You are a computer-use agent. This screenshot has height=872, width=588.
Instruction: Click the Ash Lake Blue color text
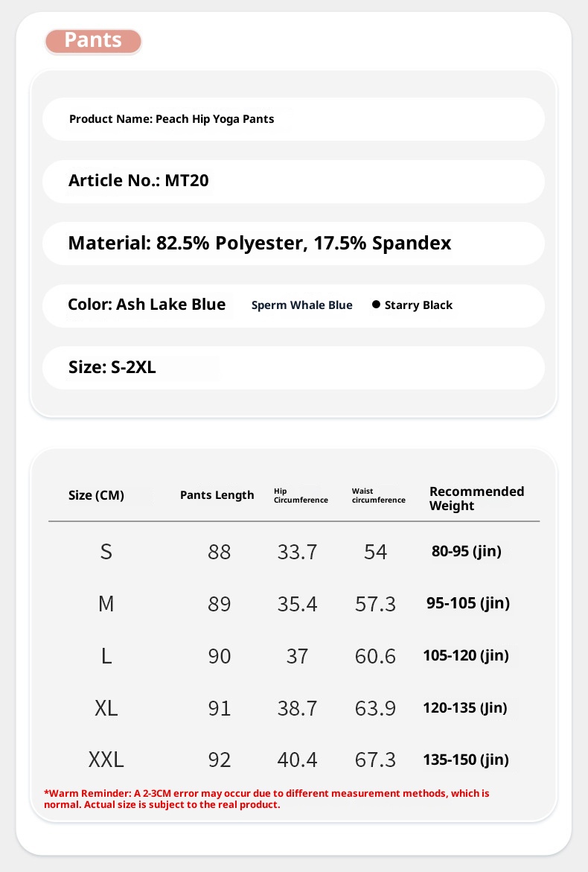point(147,305)
